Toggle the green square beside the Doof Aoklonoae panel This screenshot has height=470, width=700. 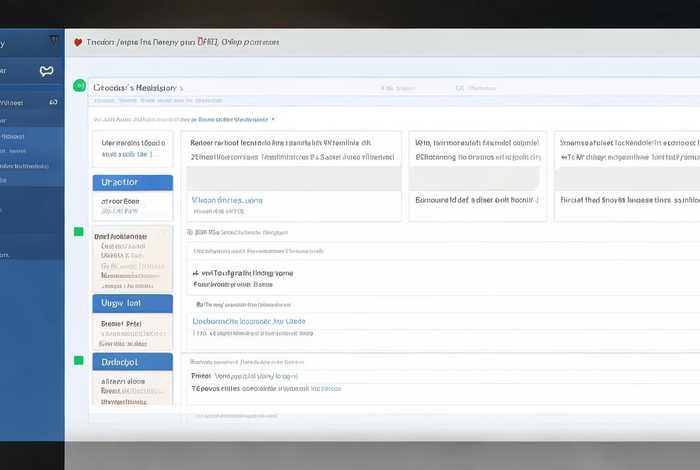pos(79,232)
